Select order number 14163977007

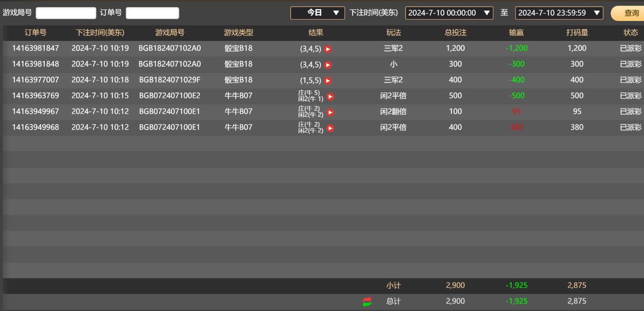pyautogui.click(x=36, y=80)
